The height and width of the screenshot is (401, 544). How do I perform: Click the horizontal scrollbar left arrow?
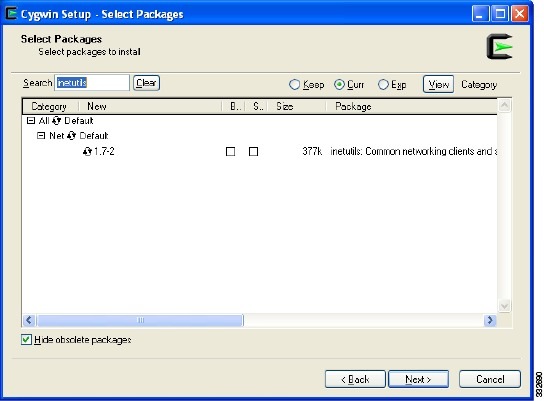click(x=29, y=320)
